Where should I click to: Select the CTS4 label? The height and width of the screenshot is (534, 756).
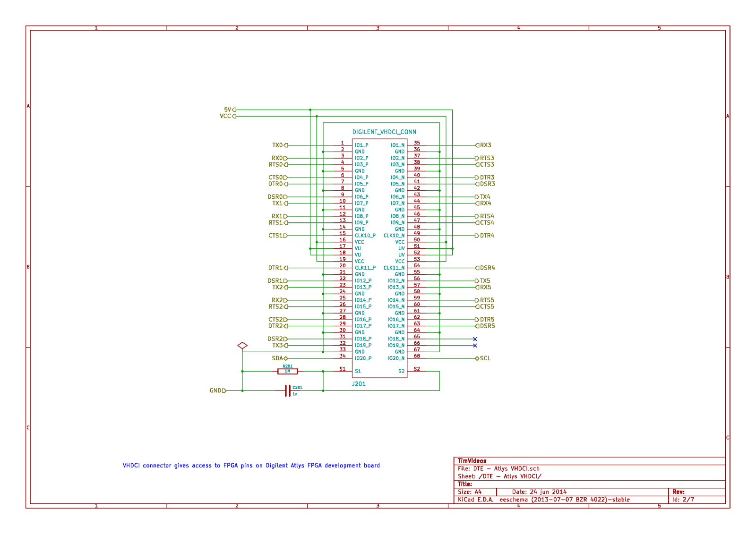tap(485, 222)
